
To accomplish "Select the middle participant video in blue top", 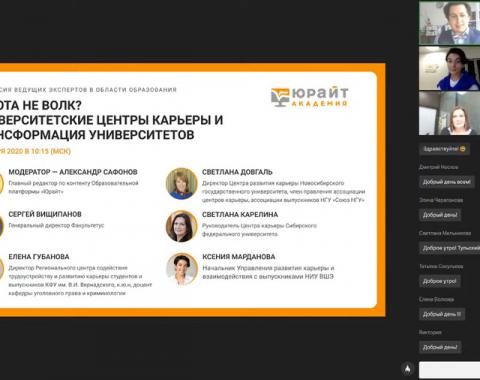I will click(449, 68).
